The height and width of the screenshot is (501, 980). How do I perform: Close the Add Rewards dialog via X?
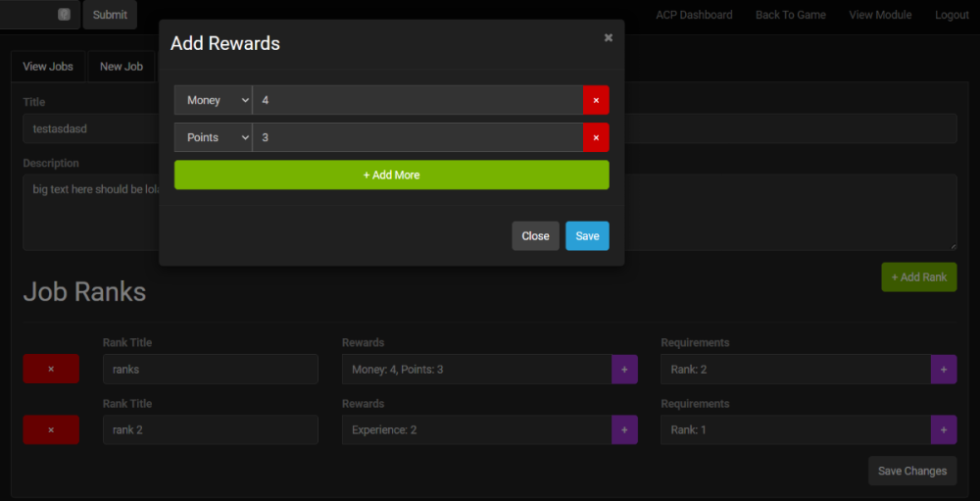click(608, 38)
